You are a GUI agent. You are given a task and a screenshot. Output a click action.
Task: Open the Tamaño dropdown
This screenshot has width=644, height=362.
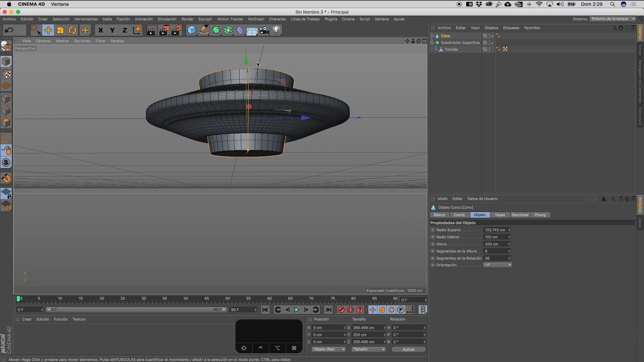click(369, 349)
